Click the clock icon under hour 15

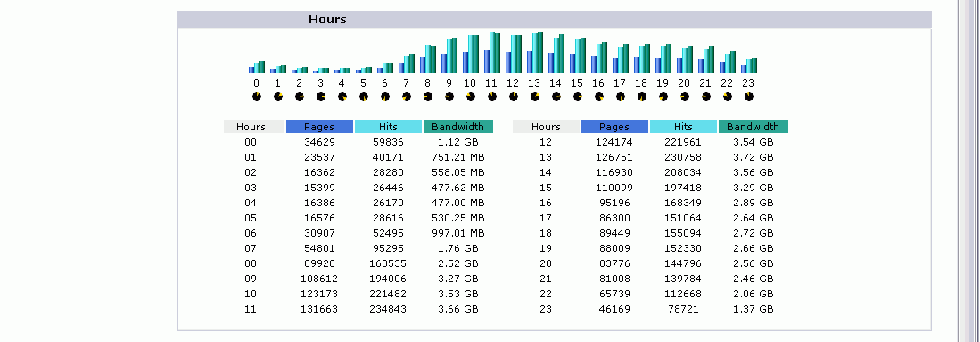(x=578, y=96)
